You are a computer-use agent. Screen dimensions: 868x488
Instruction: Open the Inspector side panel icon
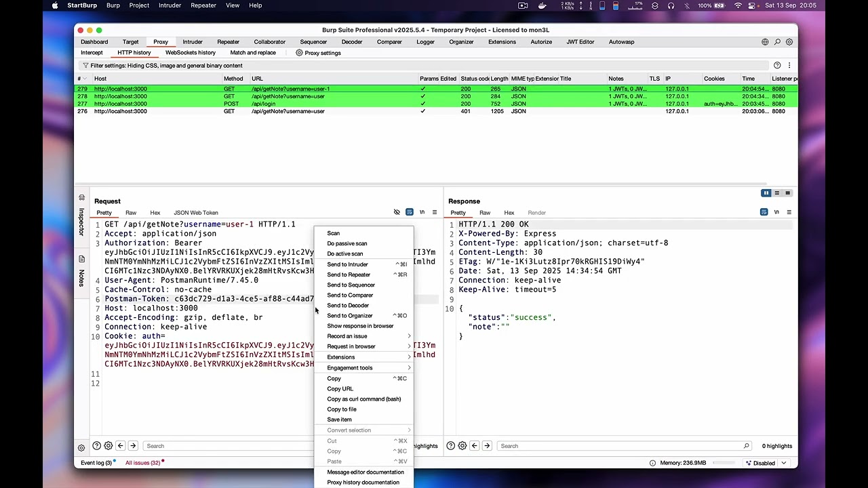[x=81, y=198]
